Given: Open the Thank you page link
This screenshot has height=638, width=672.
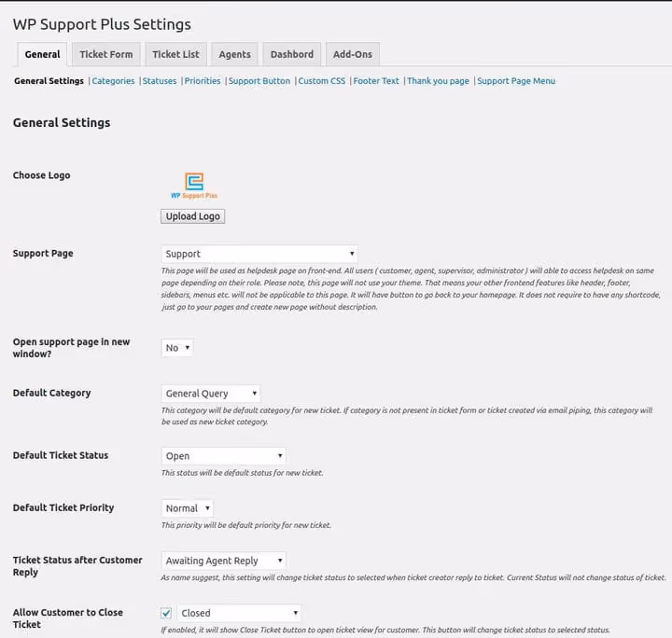Looking at the screenshot, I should (438, 81).
